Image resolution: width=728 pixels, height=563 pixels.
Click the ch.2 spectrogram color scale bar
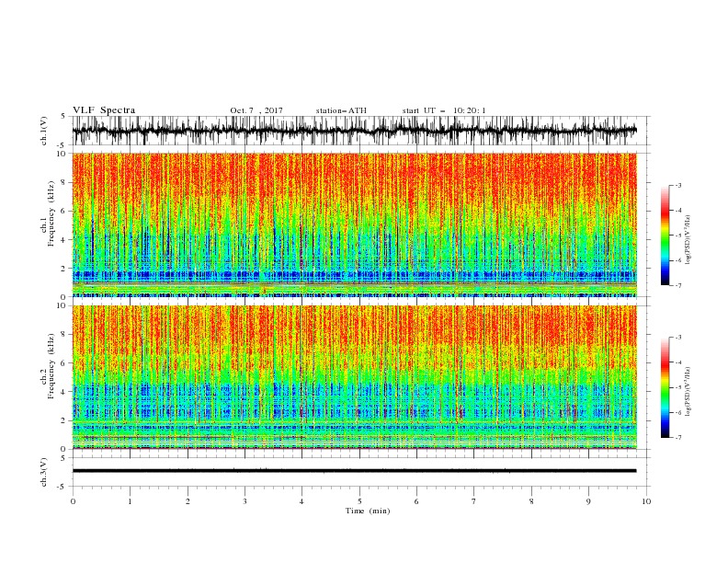[665, 387]
